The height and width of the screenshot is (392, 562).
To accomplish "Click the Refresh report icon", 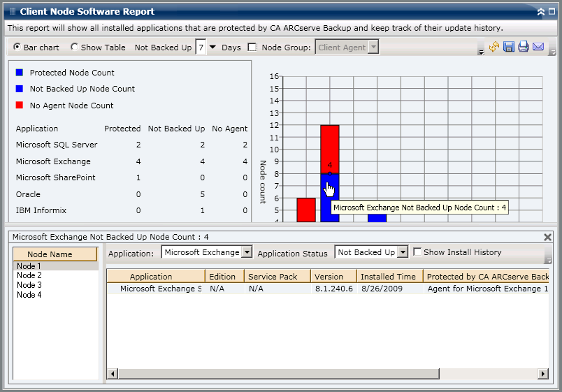I will 494,47.
